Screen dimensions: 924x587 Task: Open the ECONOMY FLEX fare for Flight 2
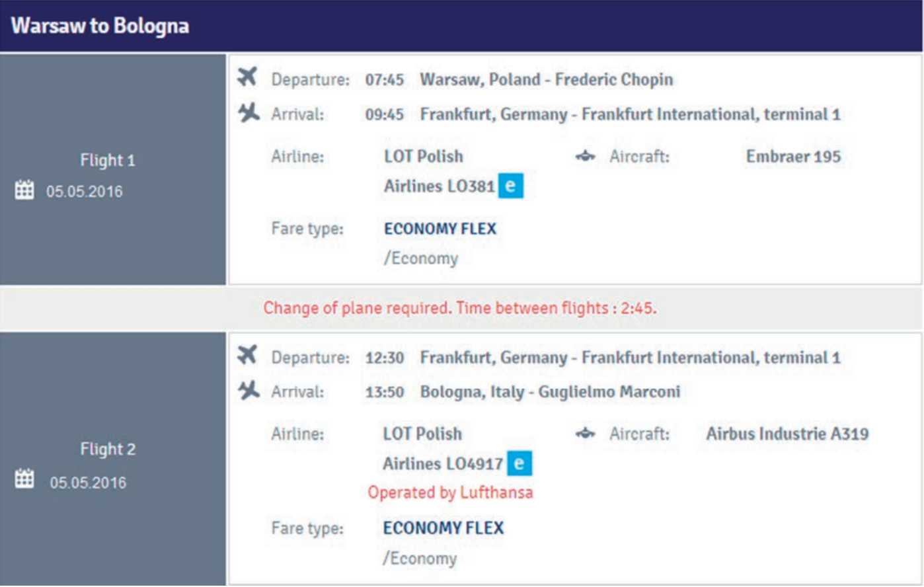coord(443,528)
